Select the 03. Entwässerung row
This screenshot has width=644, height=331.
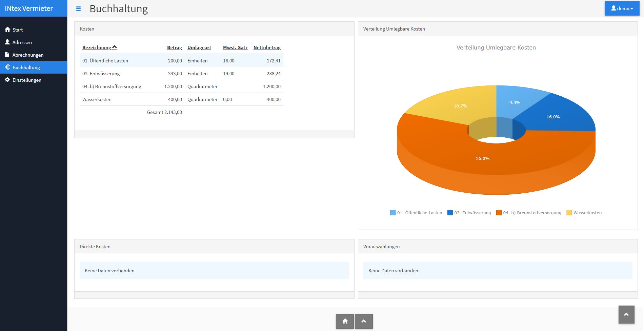click(x=181, y=74)
